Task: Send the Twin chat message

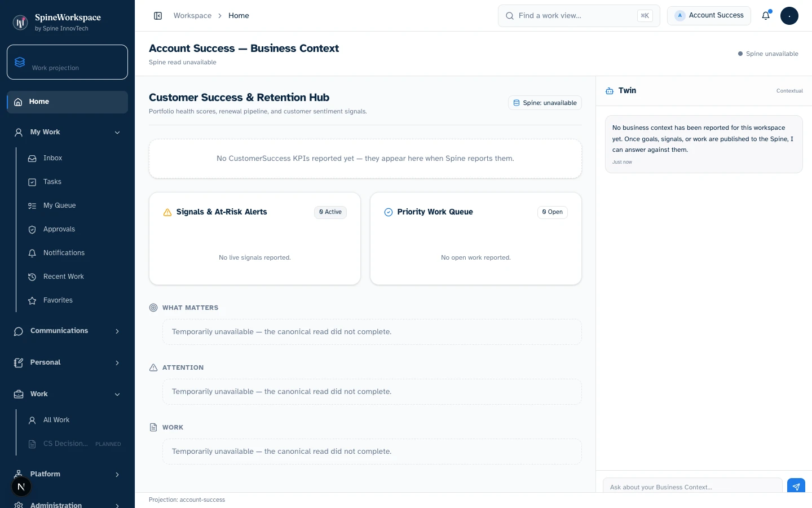Action: [796, 487]
